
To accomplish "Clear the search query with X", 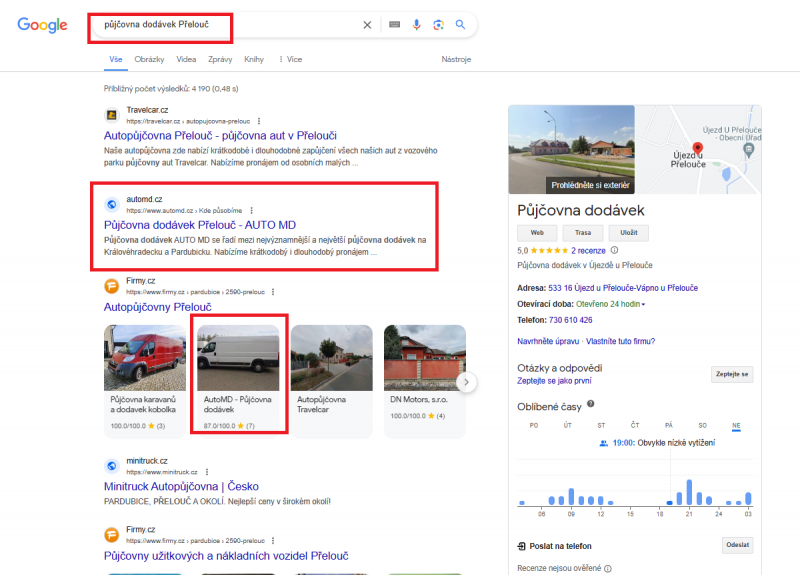I will pyautogui.click(x=367, y=24).
